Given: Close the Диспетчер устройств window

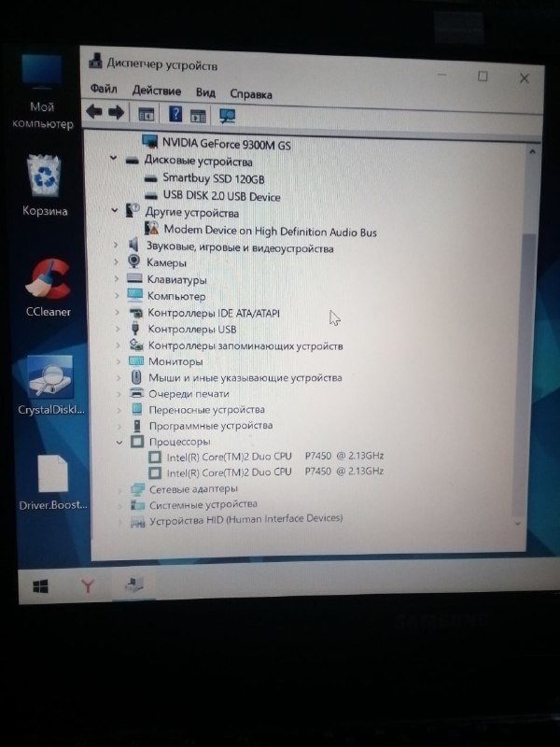Looking at the screenshot, I should click(x=525, y=78).
